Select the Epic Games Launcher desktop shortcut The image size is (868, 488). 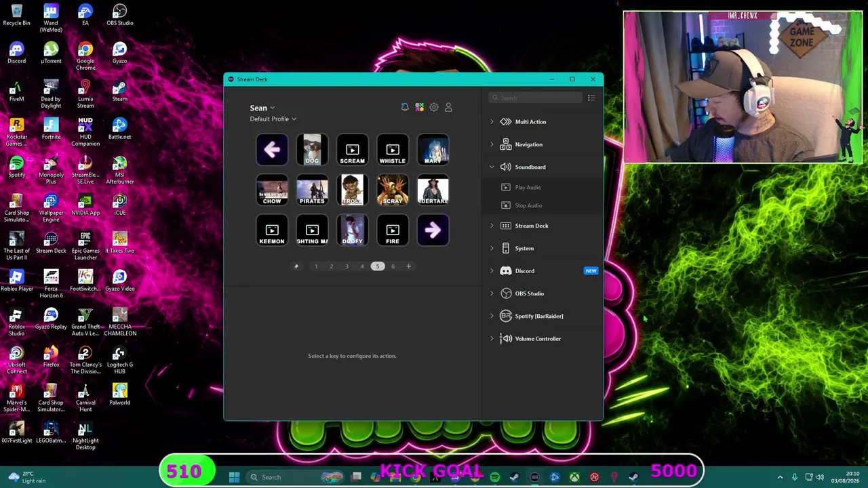(x=85, y=247)
